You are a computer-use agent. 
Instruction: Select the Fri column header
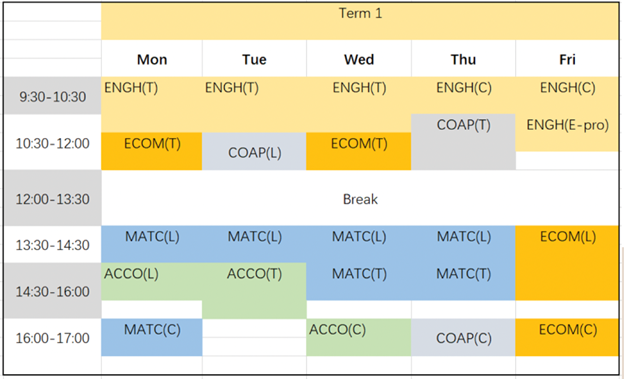(x=567, y=59)
